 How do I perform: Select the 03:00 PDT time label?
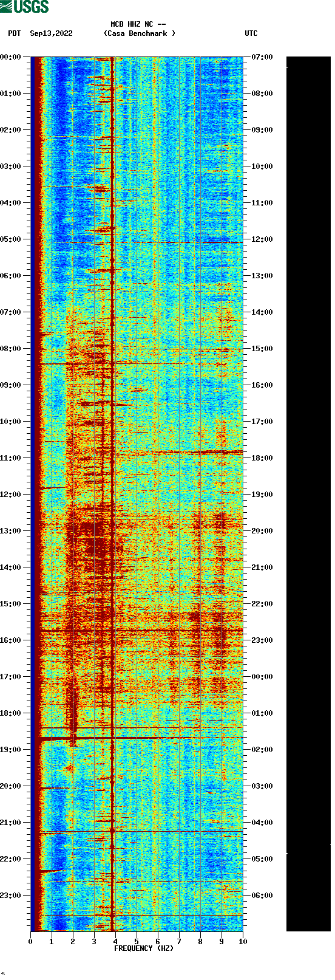pos(11,166)
